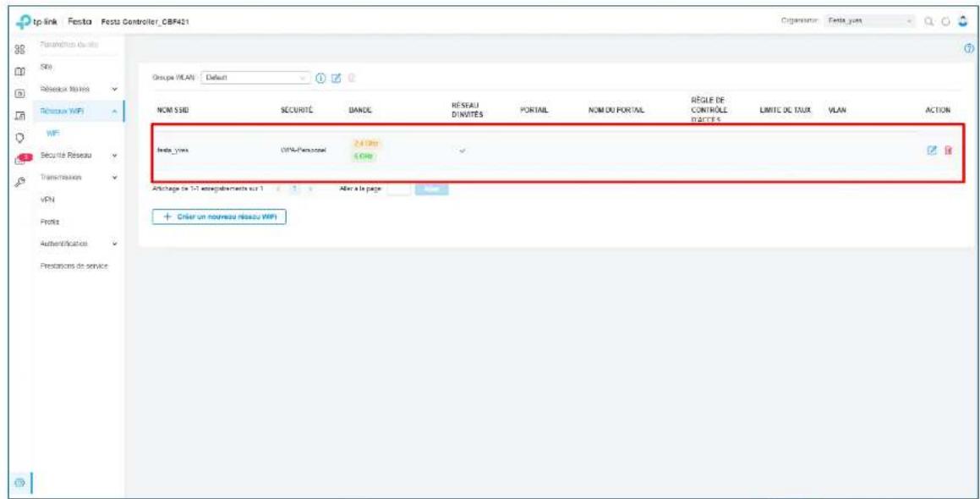Select page 1 in pagination
Viewport: 980px width, 499px height.
293,189
